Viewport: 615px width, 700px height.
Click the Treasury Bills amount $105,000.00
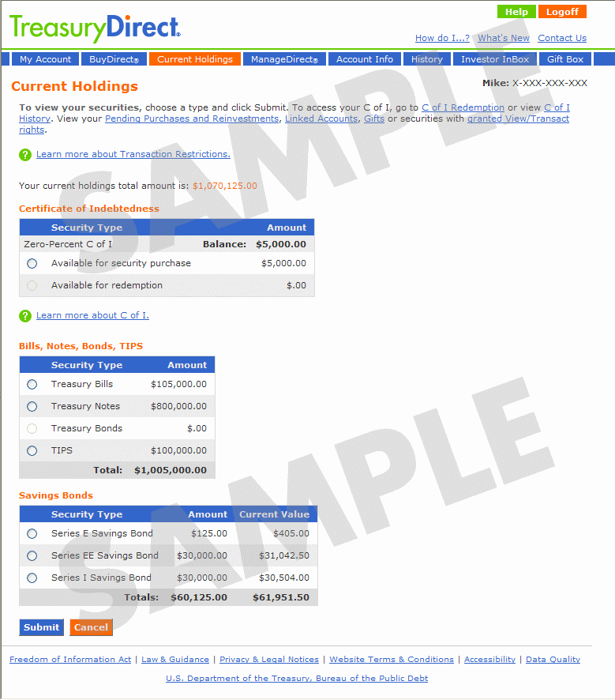[179, 384]
